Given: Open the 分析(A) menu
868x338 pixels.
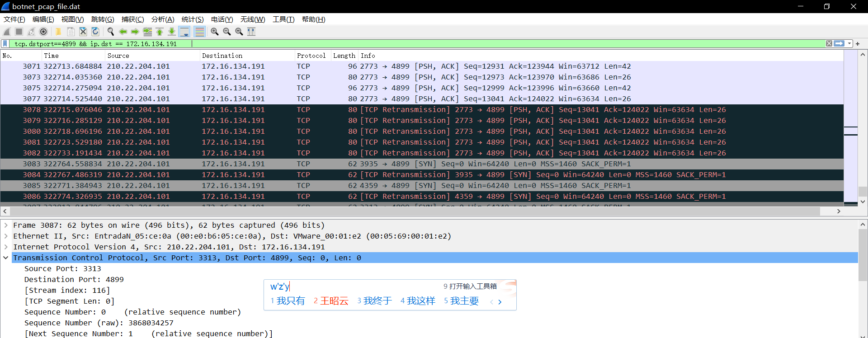Looking at the screenshot, I should point(163,19).
